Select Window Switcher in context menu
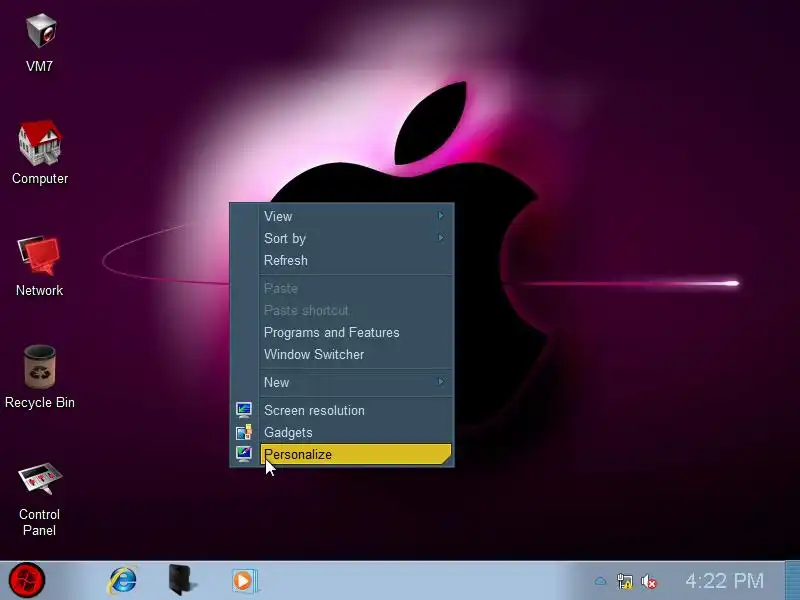The image size is (800, 600). pyautogui.click(x=356, y=354)
